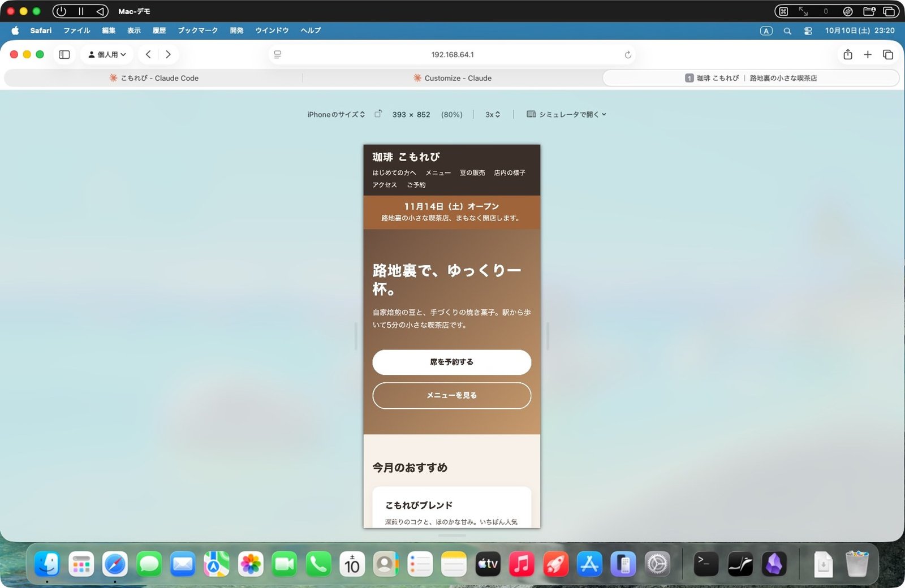Launch FaceTime from the Dock
The height and width of the screenshot is (588, 905).
click(x=285, y=564)
